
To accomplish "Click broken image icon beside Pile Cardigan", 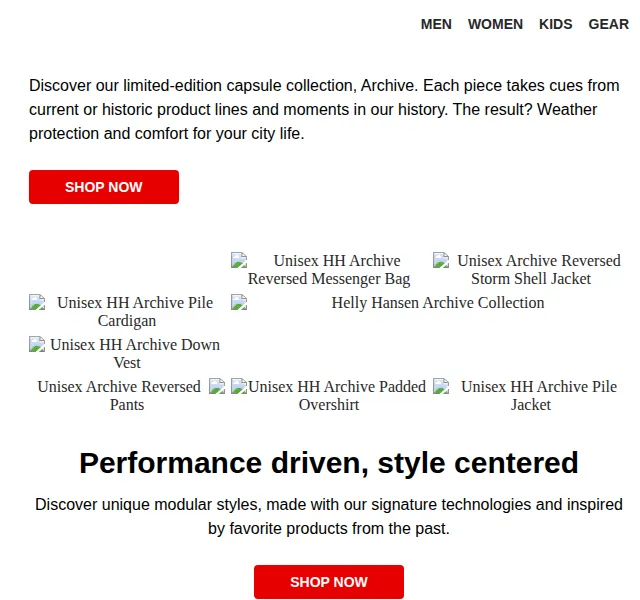I will [37, 302].
